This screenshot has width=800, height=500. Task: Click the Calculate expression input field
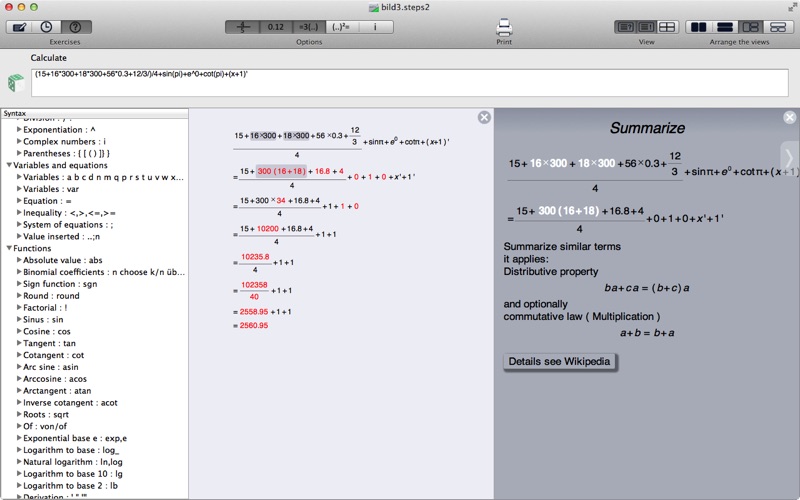[x=410, y=83]
